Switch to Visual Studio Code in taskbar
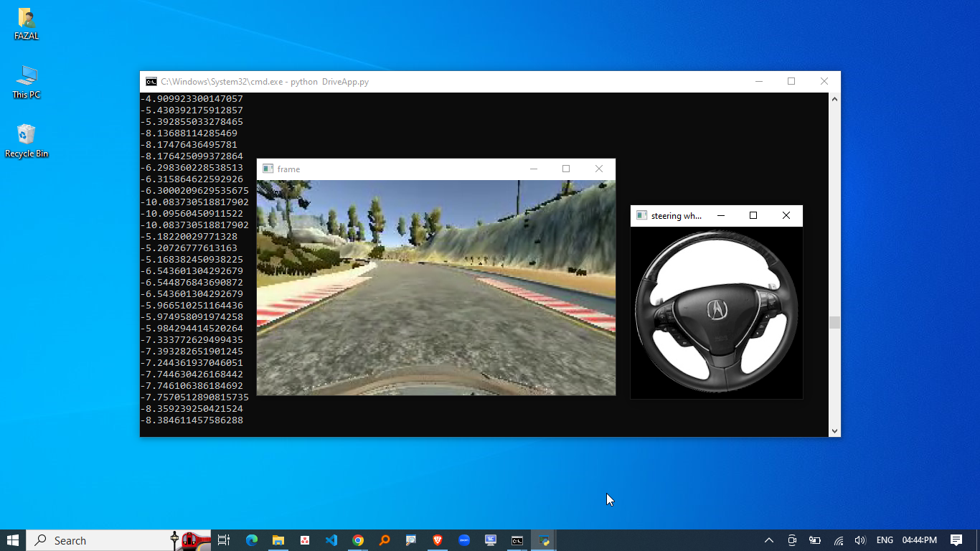This screenshot has width=980, height=551. click(331, 540)
